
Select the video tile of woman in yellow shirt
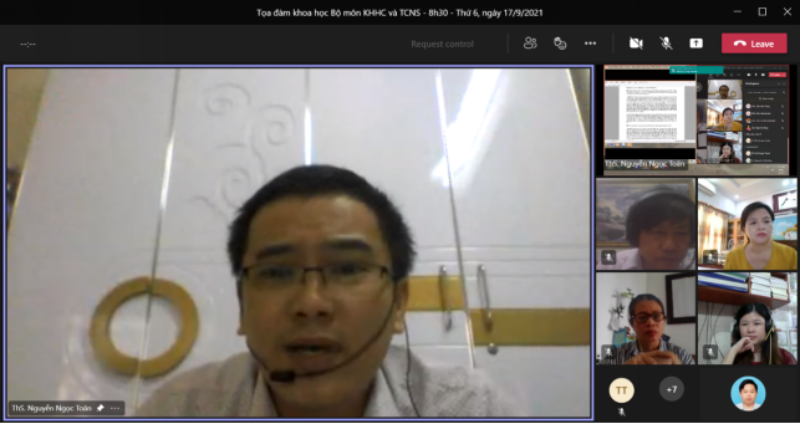click(x=747, y=225)
